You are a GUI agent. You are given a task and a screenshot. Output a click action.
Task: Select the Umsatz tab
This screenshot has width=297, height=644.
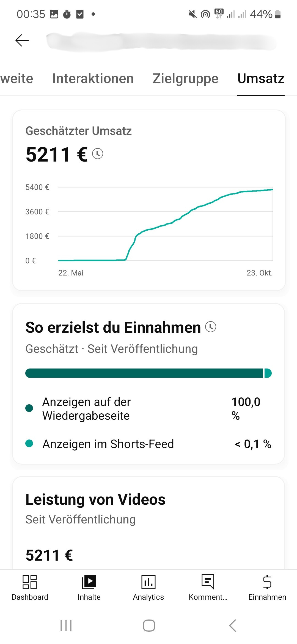261,79
